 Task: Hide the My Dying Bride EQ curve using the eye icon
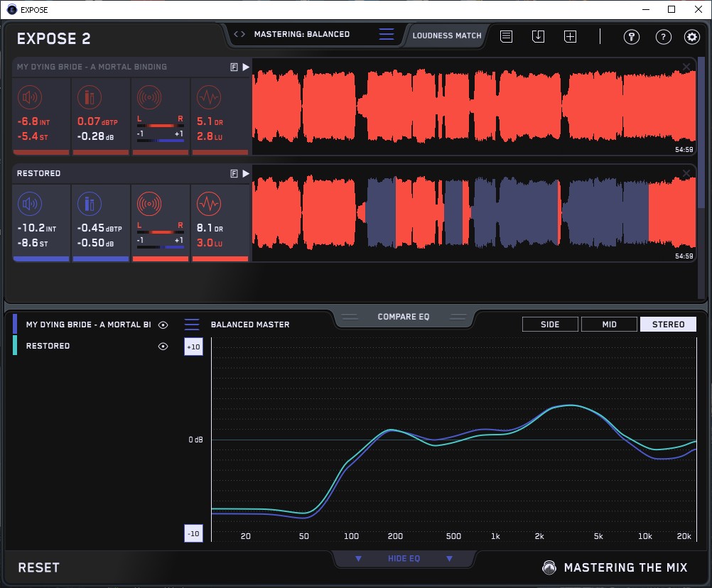pyautogui.click(x=163, y=325)
